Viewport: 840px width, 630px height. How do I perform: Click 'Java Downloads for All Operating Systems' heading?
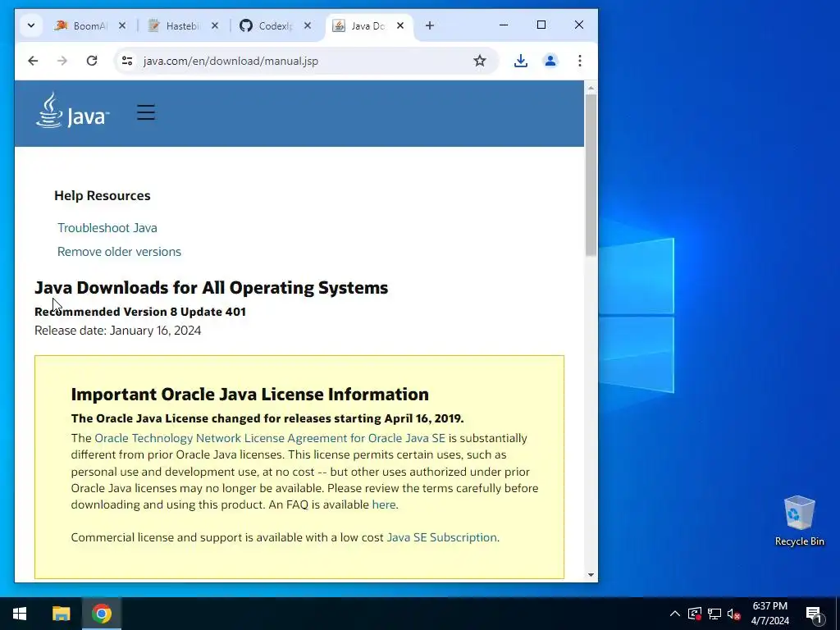coord(211,288)
